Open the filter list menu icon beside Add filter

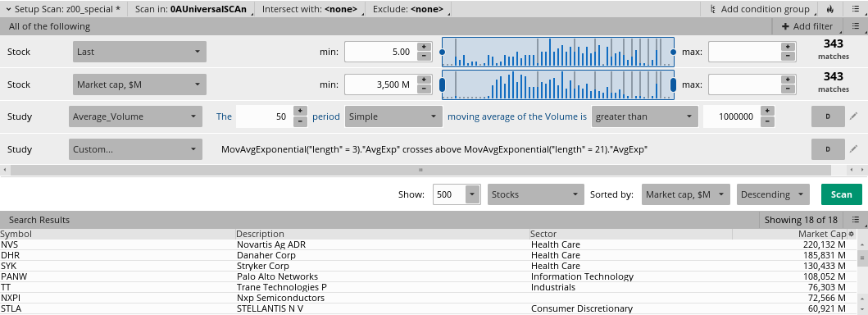pyautogui.click(x=856, y=26)
